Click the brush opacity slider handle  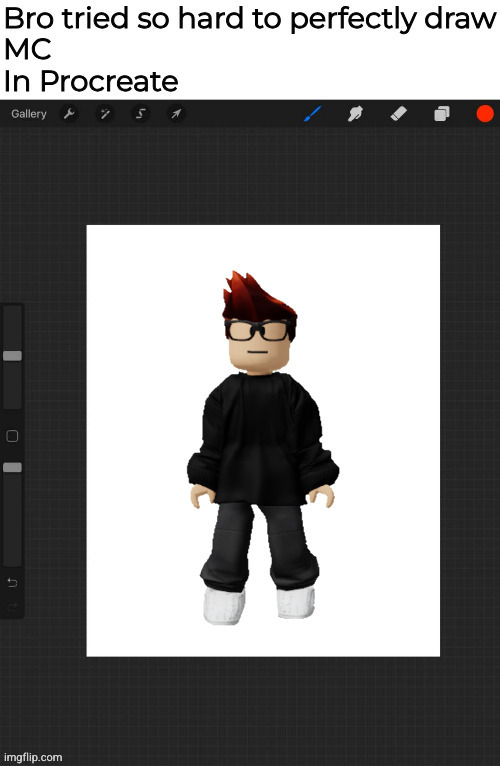[13, 468]
